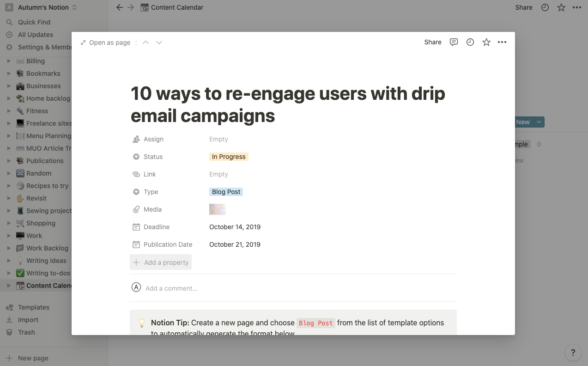Open the Media image thumbnail
Viewport: 588px width, 366px height.
tap(218, 209)
